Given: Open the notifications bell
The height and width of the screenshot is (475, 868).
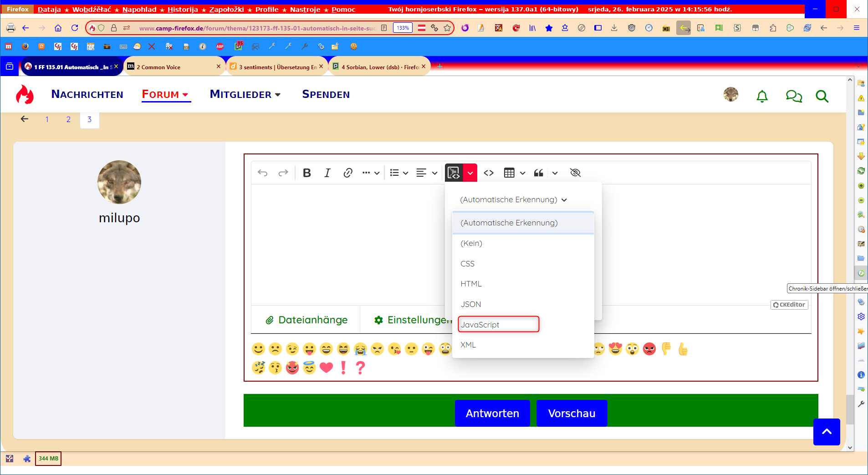Looking at the screenshot, I should tap(762, 96).
